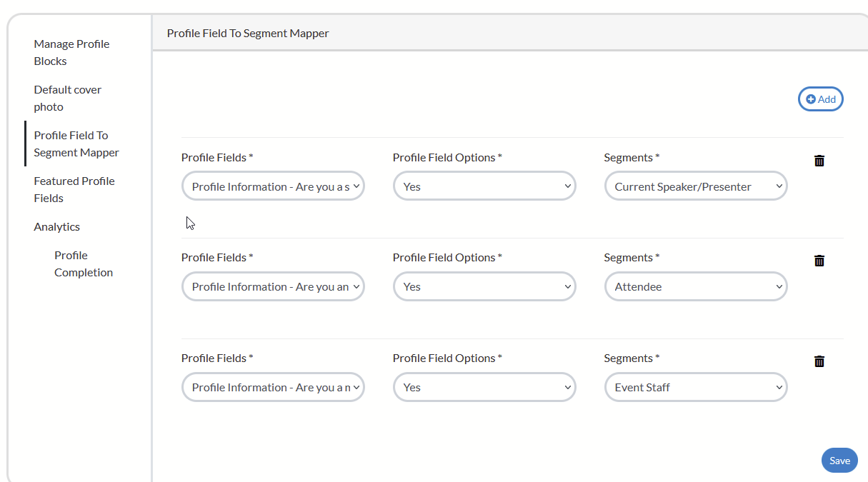Navigate to Featured Profile Fields
The height and width of the screenshot is (482, 868).
(74, 189)
